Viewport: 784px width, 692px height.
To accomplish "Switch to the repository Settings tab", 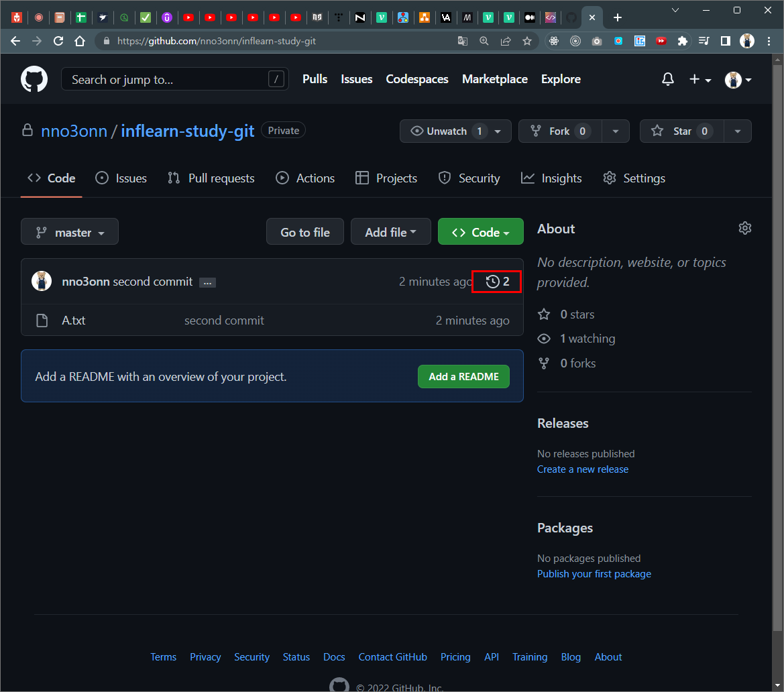I will (634, 178).
